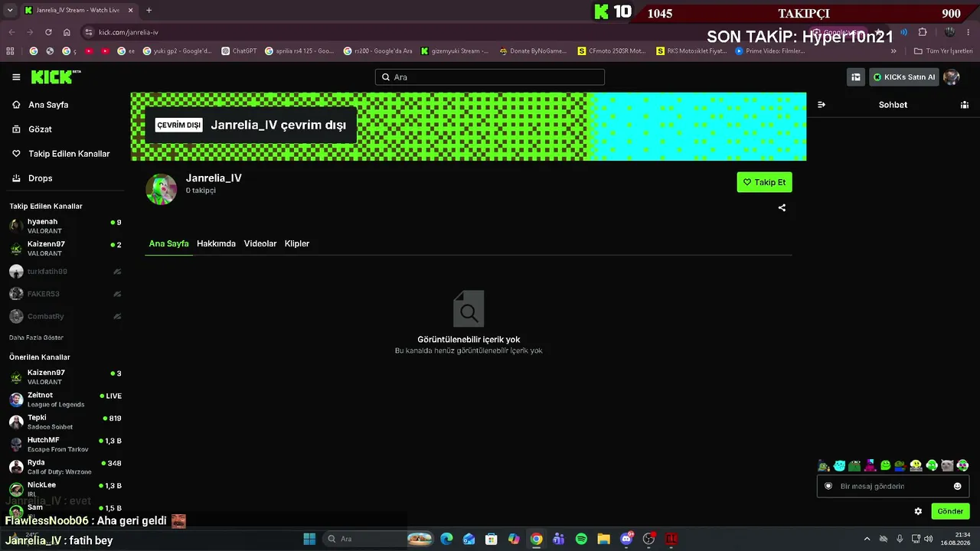Show hidden system tray icons

(867, 539)
